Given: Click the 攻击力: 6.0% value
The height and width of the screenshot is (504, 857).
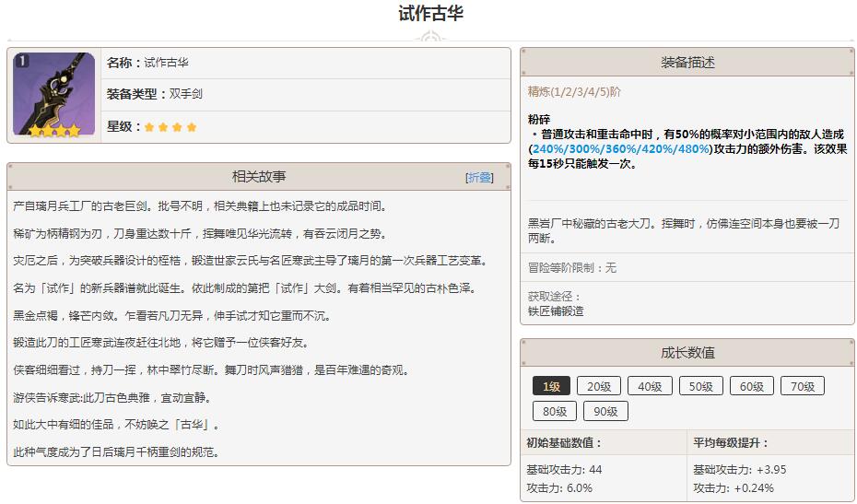Looking at the screenshot, I should [x=559, y=487].
